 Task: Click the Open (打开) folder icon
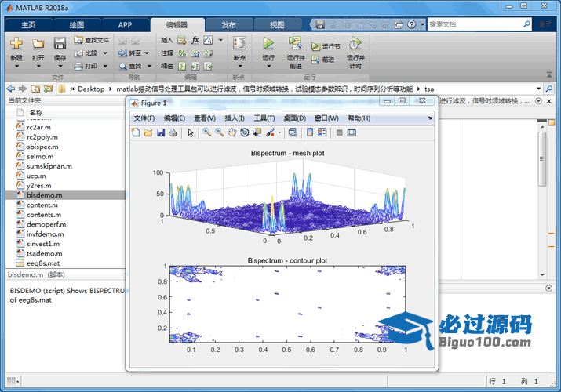pyautogui.click(x=38, y=43)
